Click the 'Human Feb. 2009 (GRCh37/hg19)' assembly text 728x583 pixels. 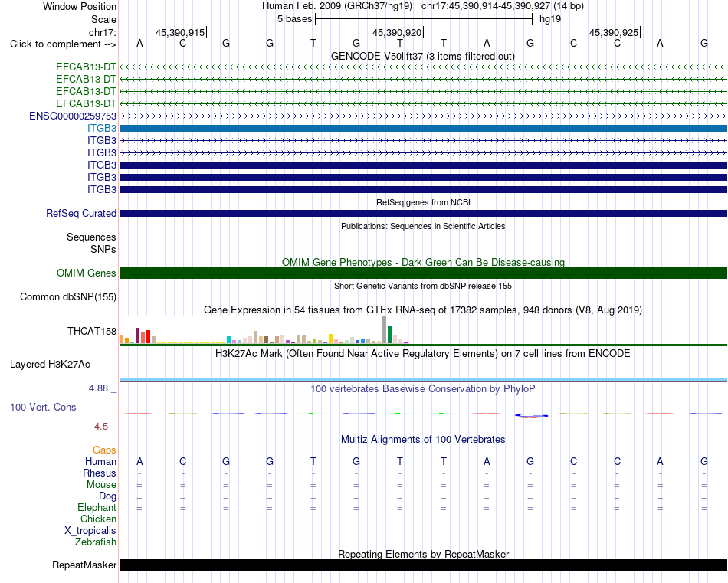(337, 6)
